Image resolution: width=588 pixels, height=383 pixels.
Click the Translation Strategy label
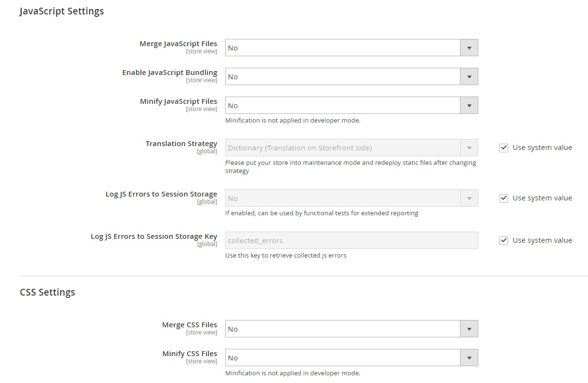(x=181, y=144)
